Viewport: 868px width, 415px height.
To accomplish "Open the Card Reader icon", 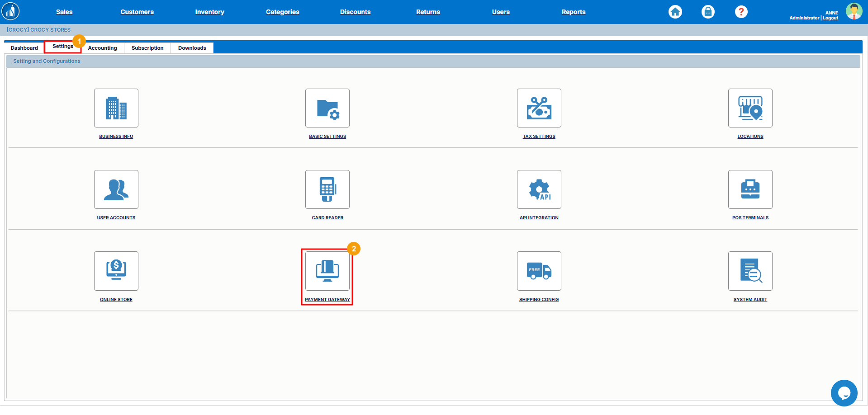I will tap(327, 189).
